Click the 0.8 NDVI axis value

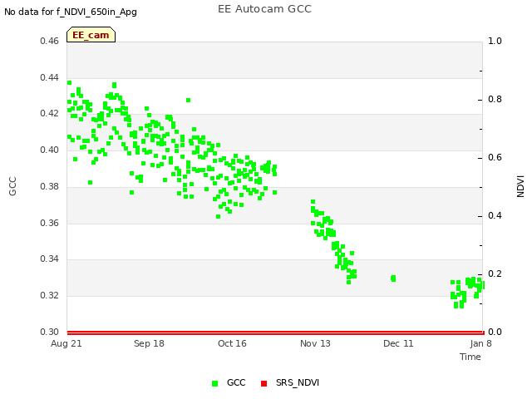point(495,100)
